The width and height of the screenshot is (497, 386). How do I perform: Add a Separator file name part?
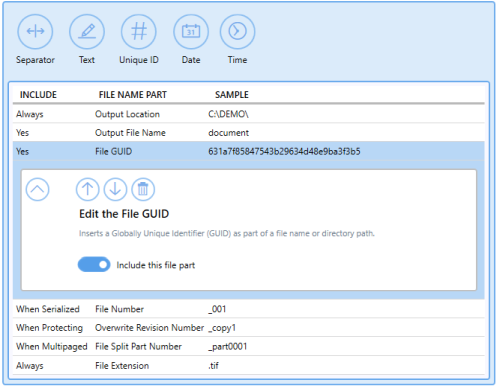[x=35, y=32]
